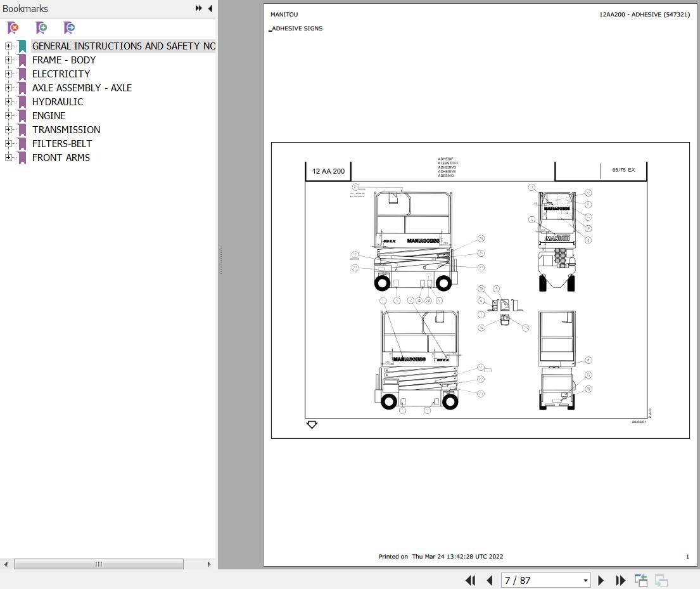Click the bookmarks horizontal scrollbar thumb
This screenshot has height=589, width=700.
(99, 564)
